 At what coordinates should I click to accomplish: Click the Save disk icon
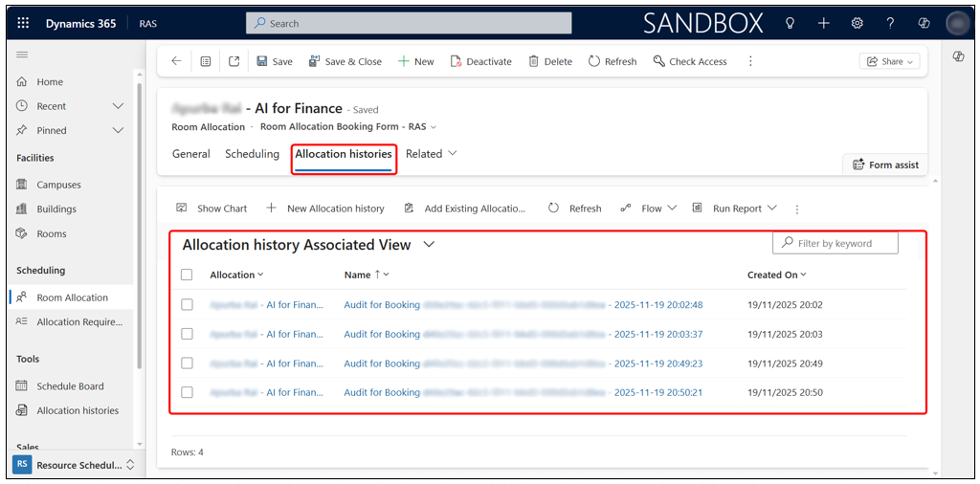click(x=262, y=61)
